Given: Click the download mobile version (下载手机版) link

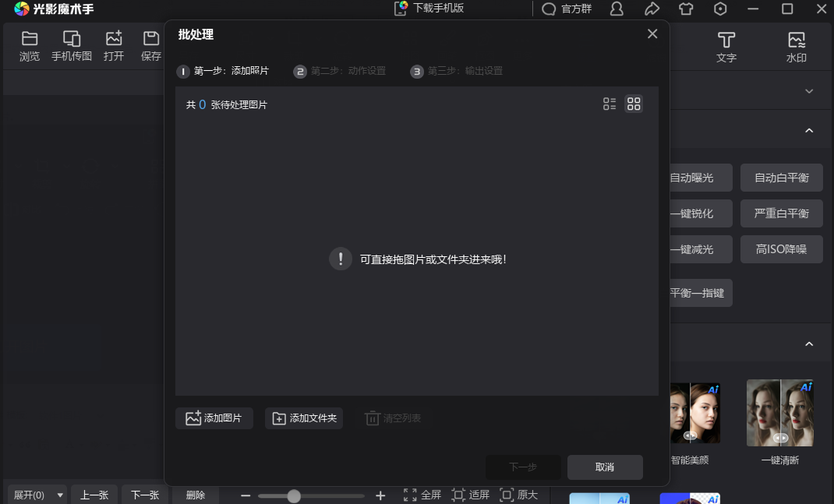Looking at the screenshot, I should 429,8.
